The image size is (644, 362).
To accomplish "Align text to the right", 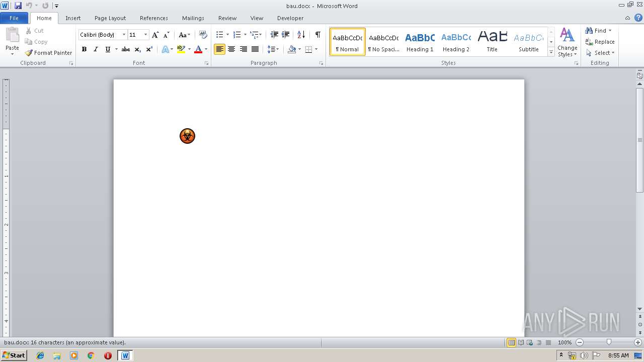I will click(244, 49).
